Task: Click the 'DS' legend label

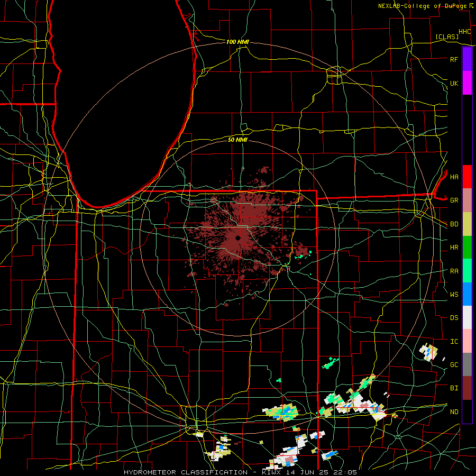Action: pyautogui.click(x=454, y=318)
